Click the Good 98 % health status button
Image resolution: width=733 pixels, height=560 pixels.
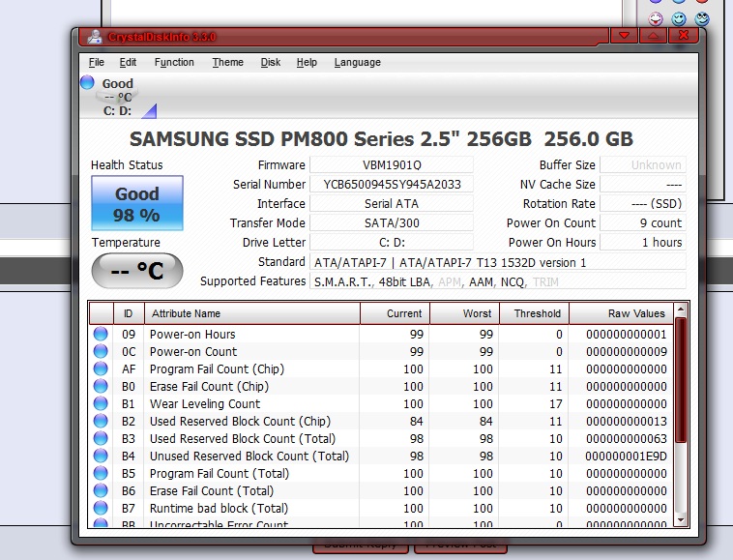(x=137, y=203)
